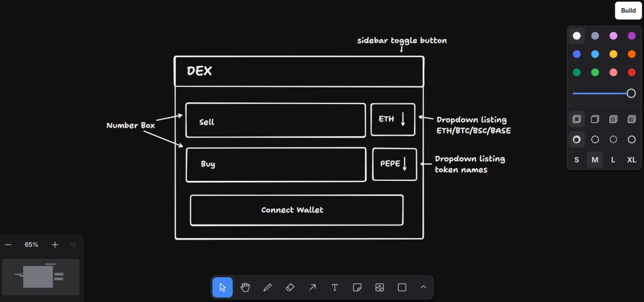Image resolution: width=644 pixels, height=302 pixels.
Task: Click the insert image tool
Action: point(379,287)
